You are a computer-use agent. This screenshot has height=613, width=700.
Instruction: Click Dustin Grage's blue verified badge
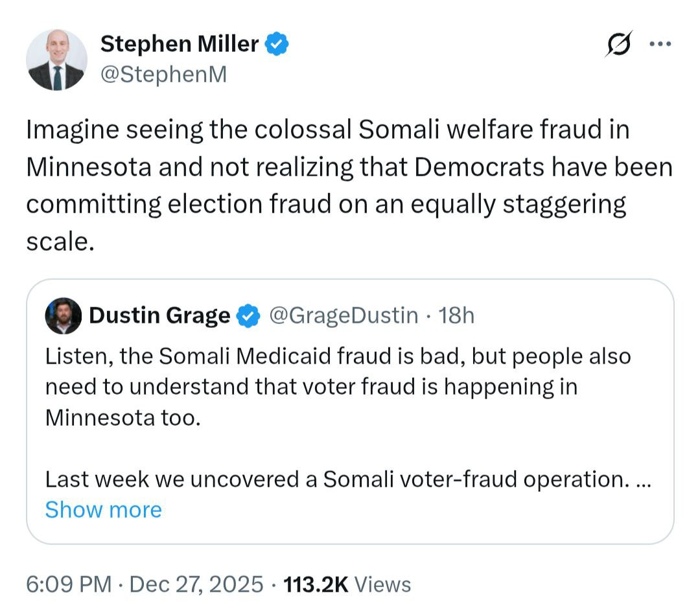[x=247, y=316]
